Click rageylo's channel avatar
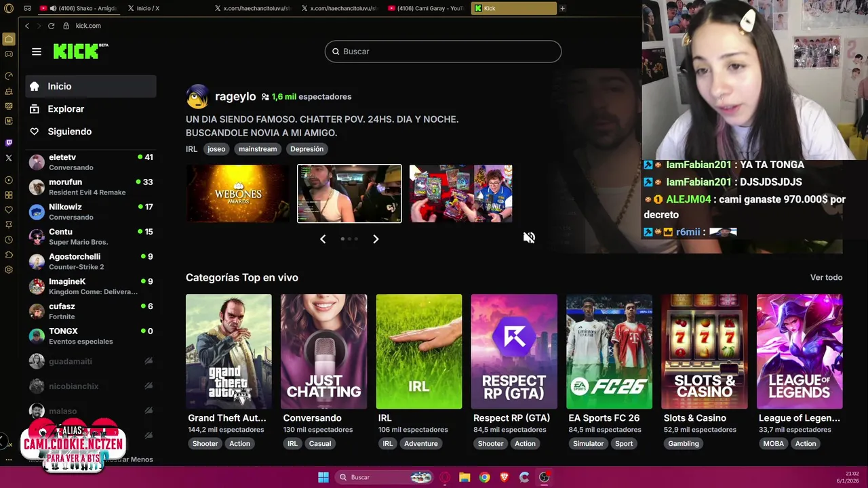This screenshot has width=868, height=488. (197, 97)
